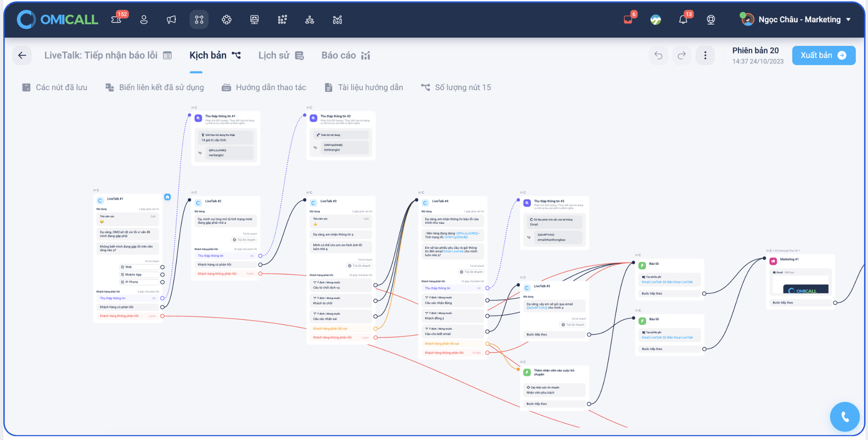Screen dimensions: 868x440
Task: Click Bước tiếp theo row in Marketing #1
Action: (x=800, y=302)
